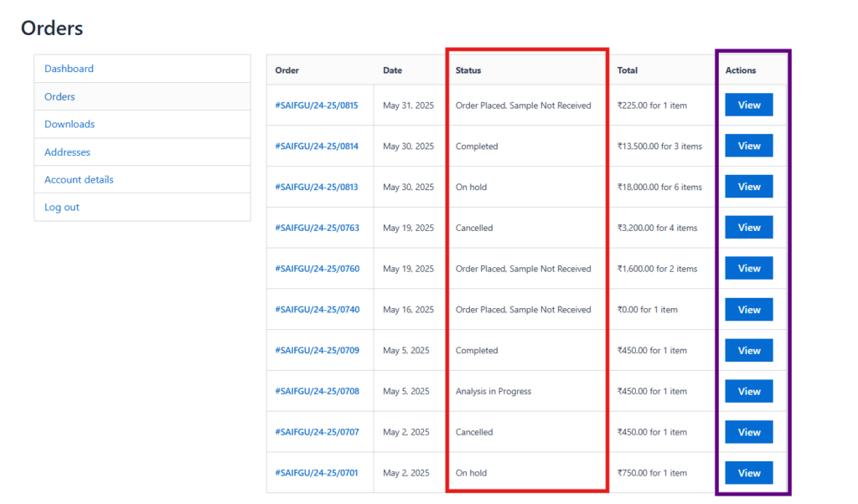Screen dimensions: 858x504
Task: Open Account details in the sidebar
Action: pos(79,179)
